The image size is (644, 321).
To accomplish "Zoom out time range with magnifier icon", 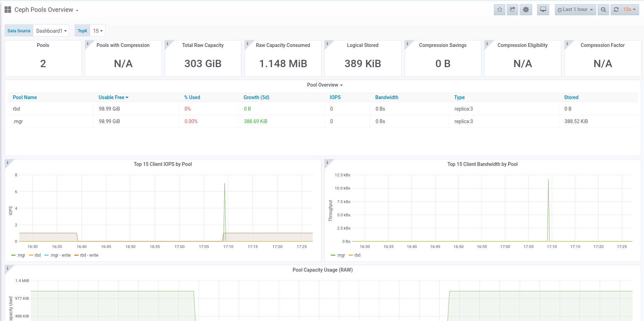I will (x=604, y=10).
